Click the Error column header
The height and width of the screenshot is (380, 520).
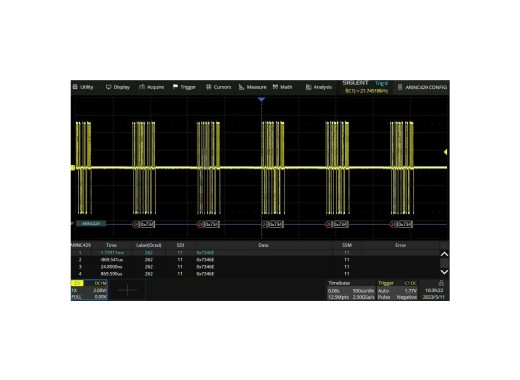[400, 245]
